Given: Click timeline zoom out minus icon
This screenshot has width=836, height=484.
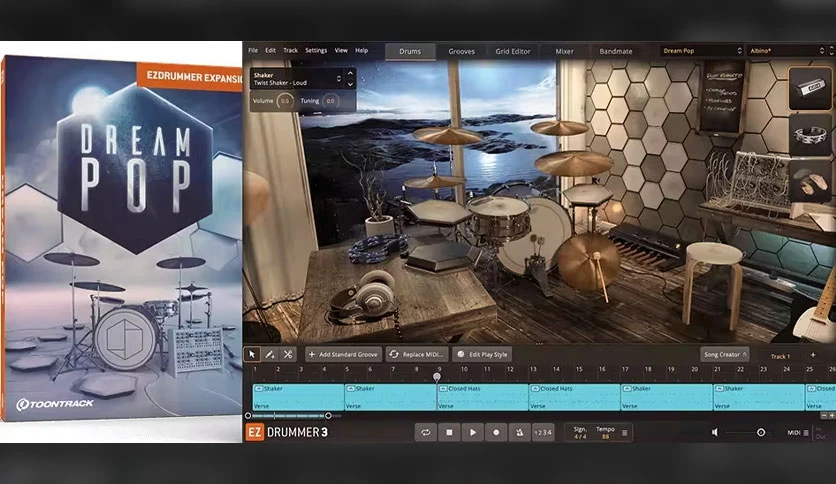Looking at the screenshot, I should 824,415.
